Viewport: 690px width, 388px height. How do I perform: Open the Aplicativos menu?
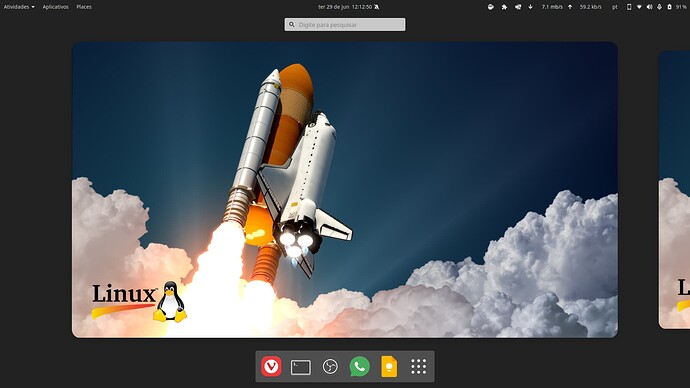(55, 7)
